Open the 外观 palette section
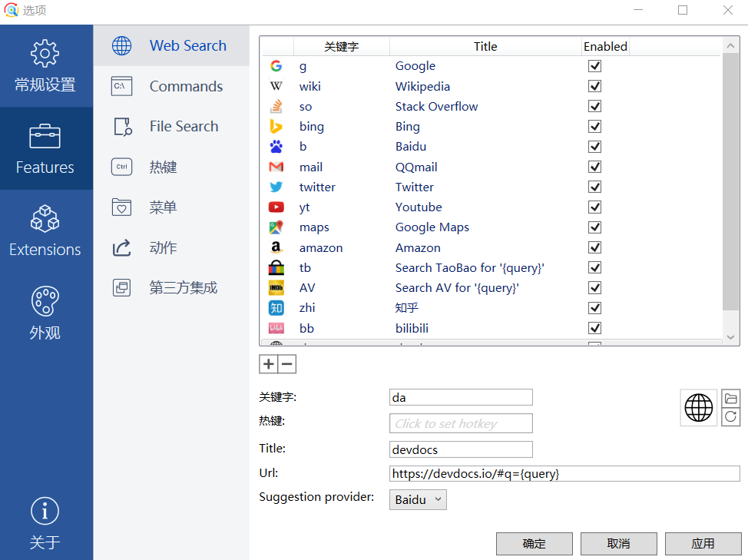Screen dimensions: 748x560 point(46,313)
